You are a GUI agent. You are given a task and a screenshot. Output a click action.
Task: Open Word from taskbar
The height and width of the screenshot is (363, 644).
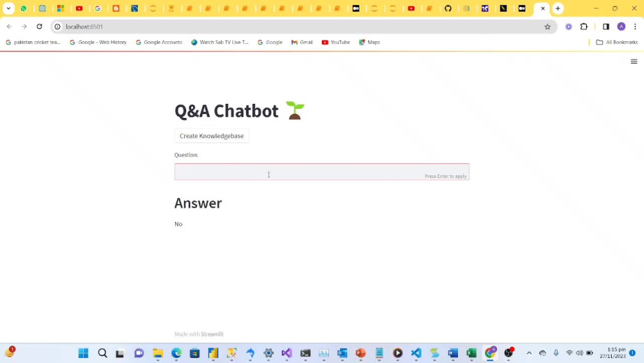click(453, 353)
